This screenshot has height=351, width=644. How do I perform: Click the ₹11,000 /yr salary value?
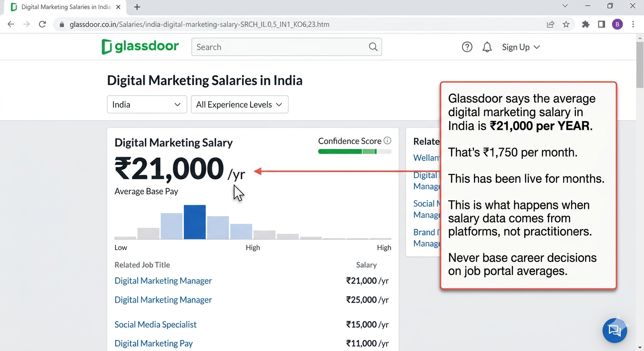click(367, 343)
